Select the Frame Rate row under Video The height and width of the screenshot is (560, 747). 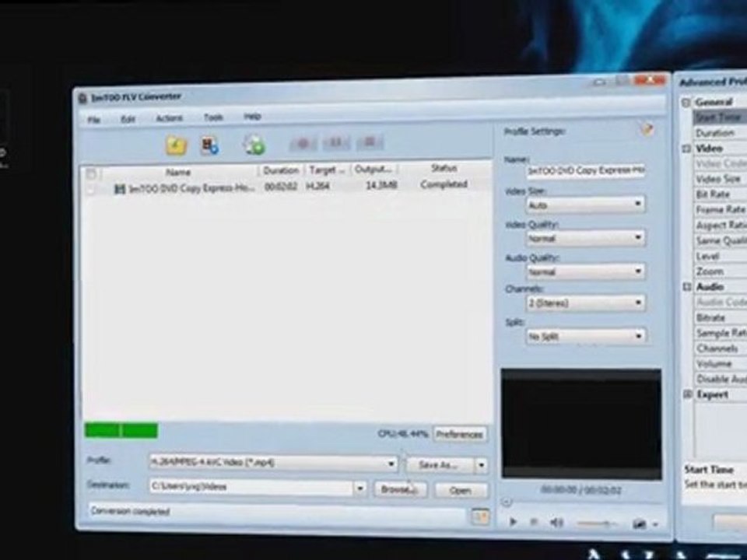coord(720,209)
